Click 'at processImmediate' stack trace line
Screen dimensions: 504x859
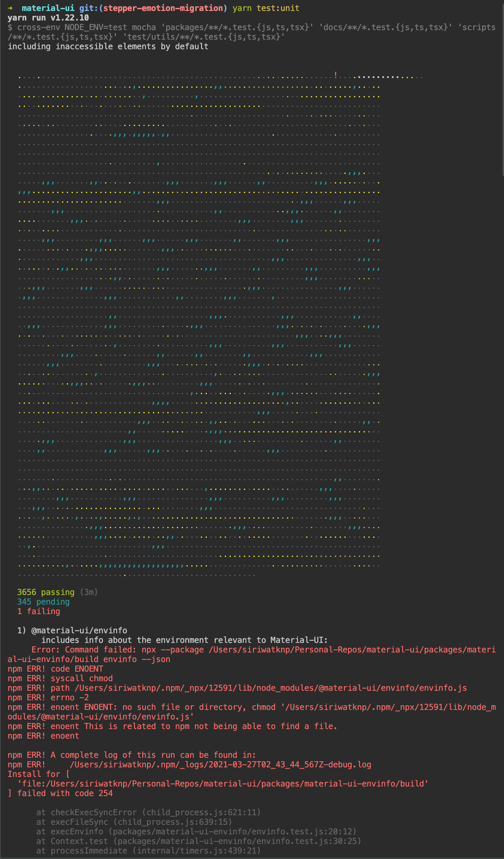click(148, 851)
